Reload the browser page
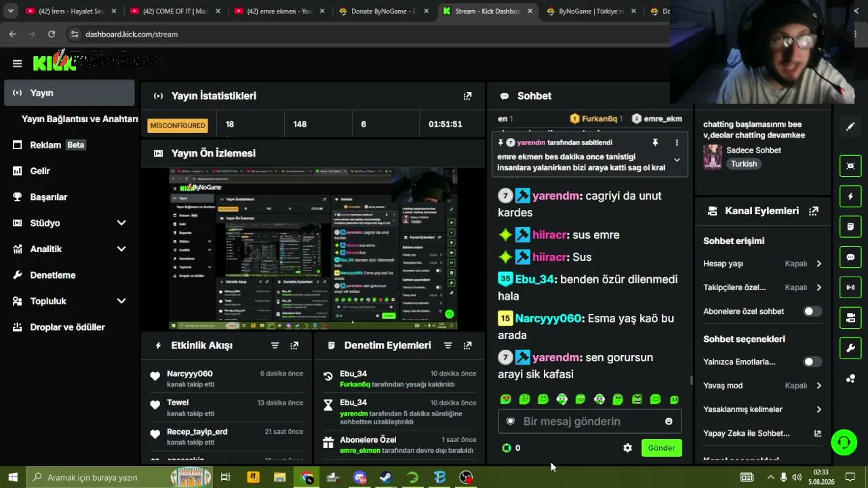This screenshot has height=488, width=868. [x=52, y=34]
